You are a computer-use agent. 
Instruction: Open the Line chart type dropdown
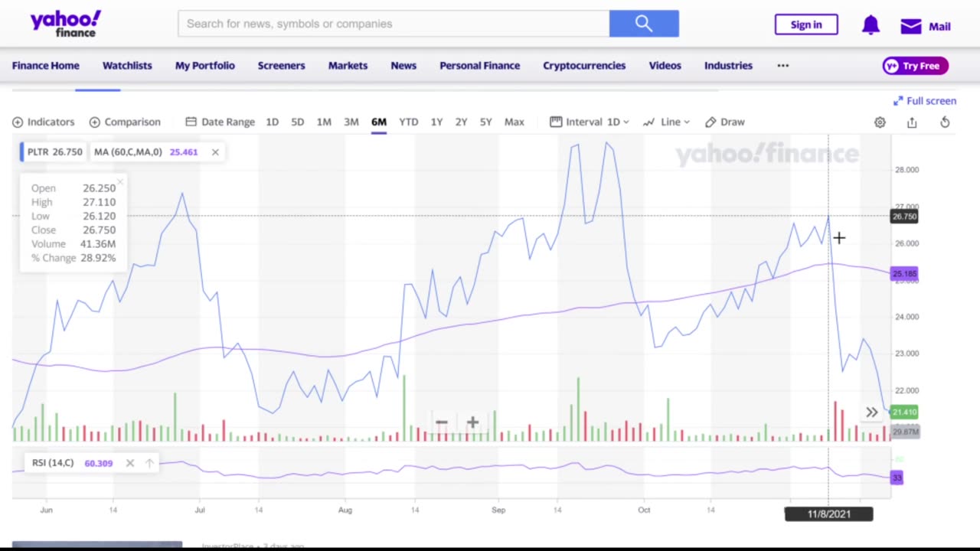pos(667,122)
